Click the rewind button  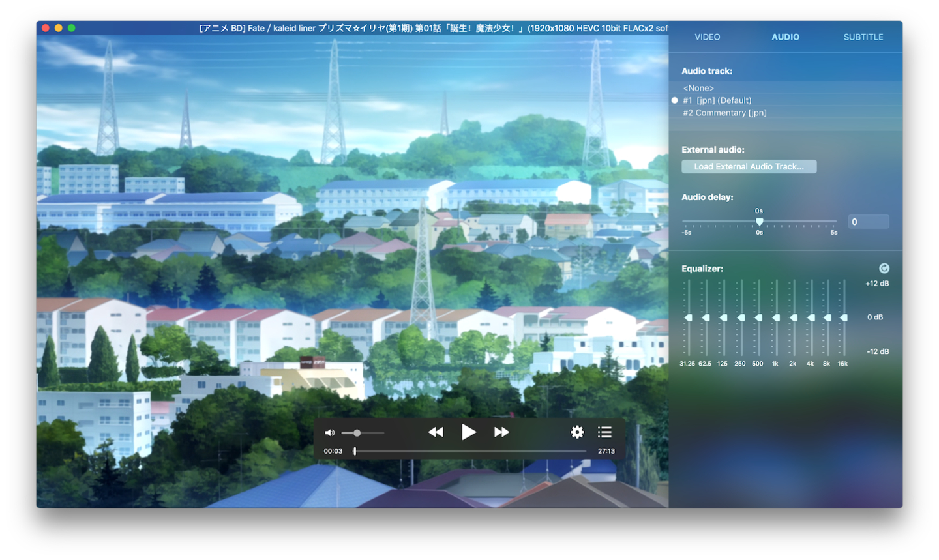coord(436,432)
